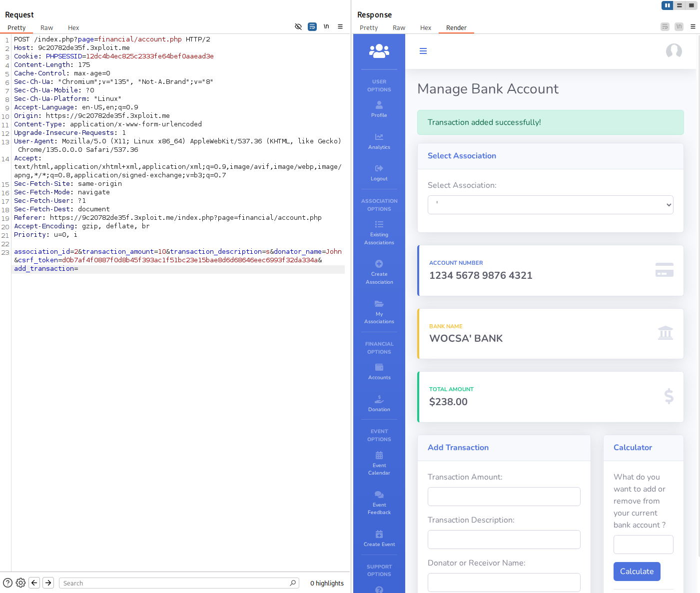Click the Transaction Amount input field
Screen dimensions: 700x593
tap(504, 497)
